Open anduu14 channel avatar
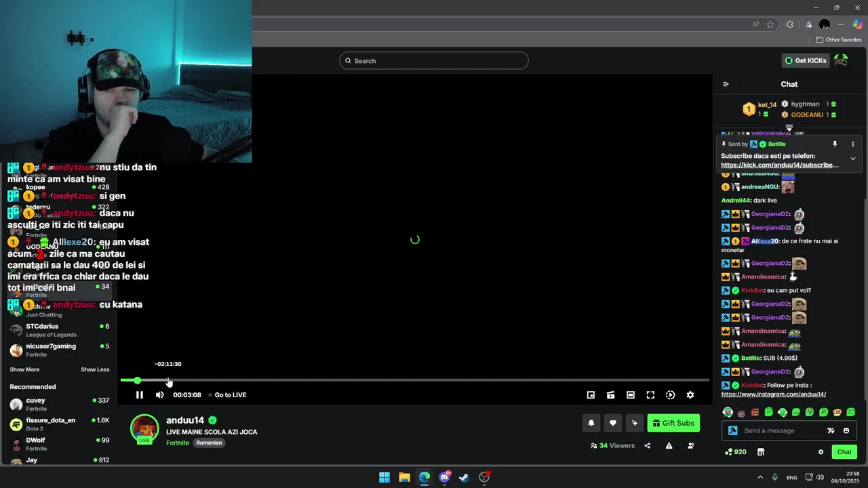Screen dimensions: 868x488 point(144,428)
